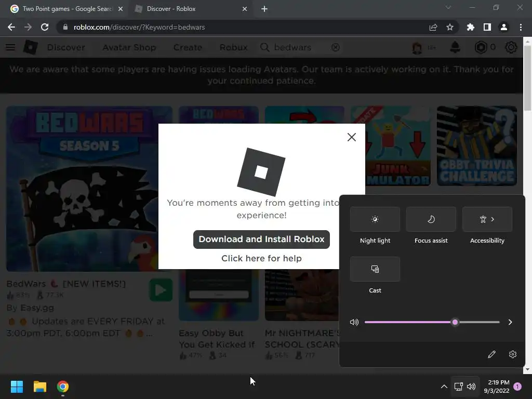Open the Obby Trivia Challenge thumbnail
The image size is (532, 399).
477,146
